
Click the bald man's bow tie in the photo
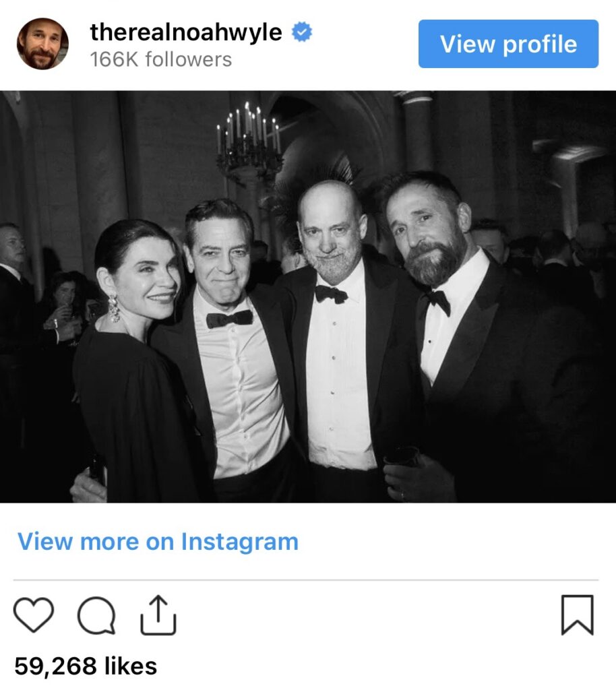click(x=331, y=294)
